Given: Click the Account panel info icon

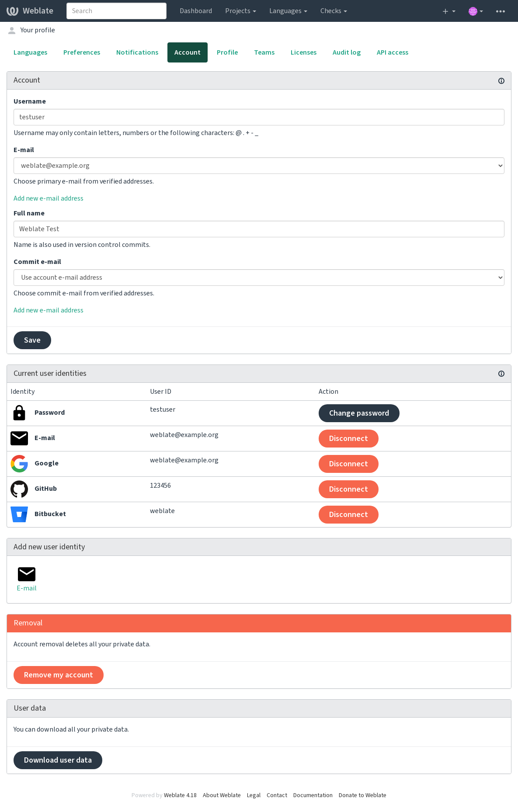Looking at the screenshot, I should point(501,81).
